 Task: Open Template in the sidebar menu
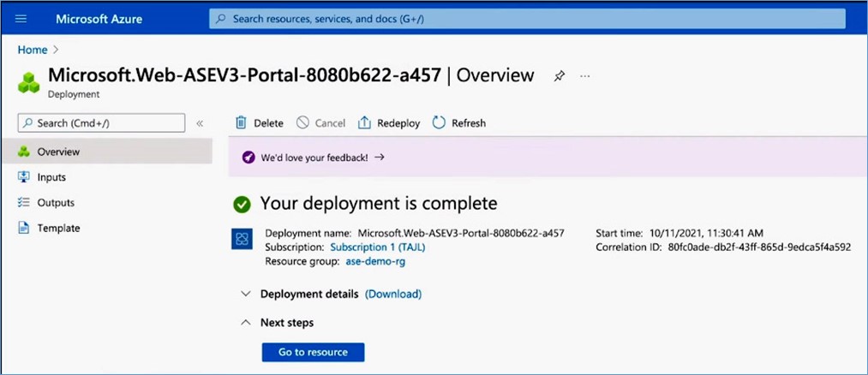[58, 228]
